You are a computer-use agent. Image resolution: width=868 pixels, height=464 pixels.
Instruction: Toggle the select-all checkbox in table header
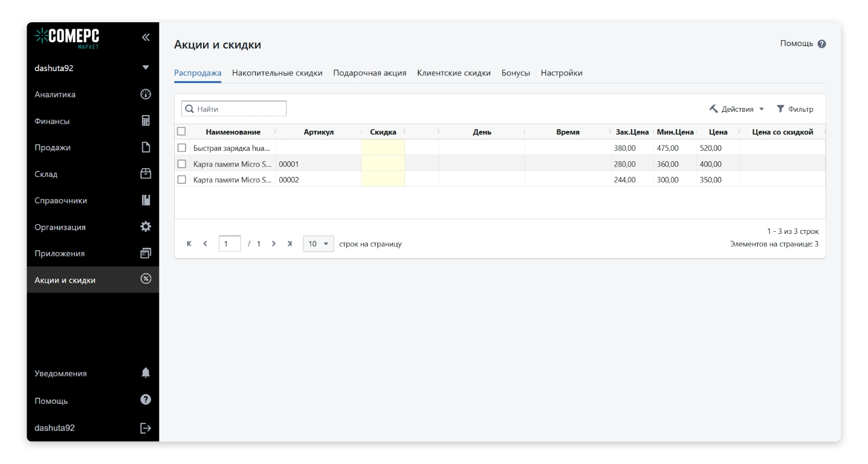(182, 131)
